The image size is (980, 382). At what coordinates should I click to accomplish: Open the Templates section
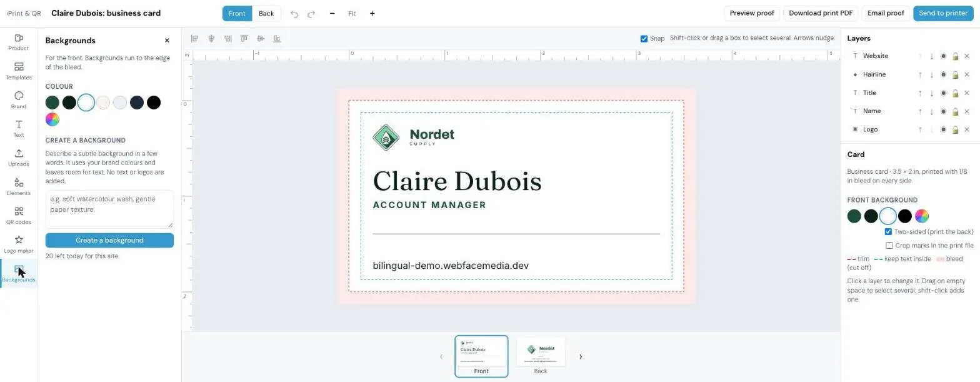[x=19, y=71]
